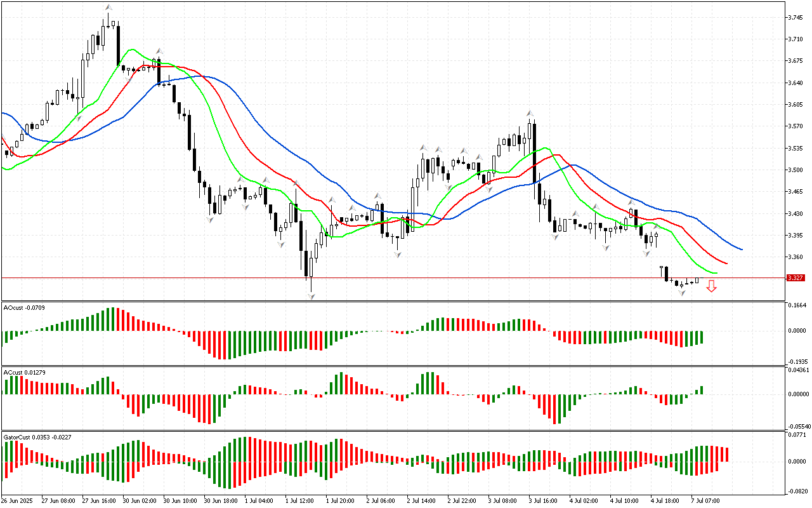Click the down fractal under the latest low candles

681,293
